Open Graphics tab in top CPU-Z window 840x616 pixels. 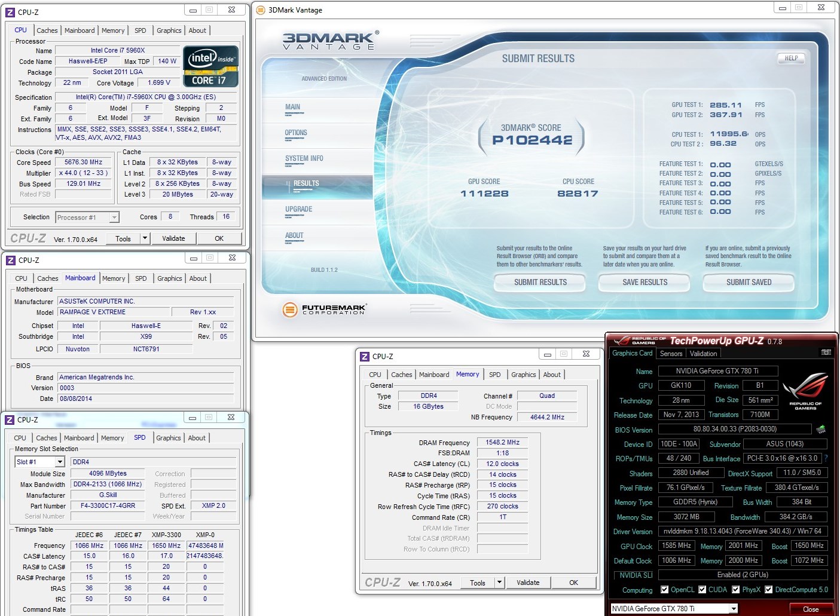pos(169,30)
